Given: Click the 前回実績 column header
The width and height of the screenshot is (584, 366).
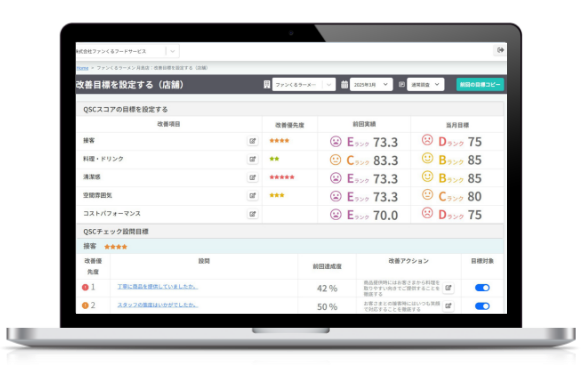Looking at the screenshot, I should pyautogui.click(x=364, y=124).
